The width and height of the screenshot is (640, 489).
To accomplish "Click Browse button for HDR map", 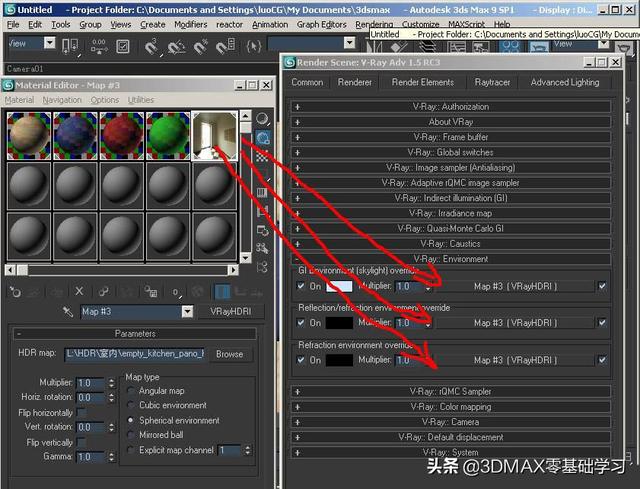I will click(x=229, y=354).
